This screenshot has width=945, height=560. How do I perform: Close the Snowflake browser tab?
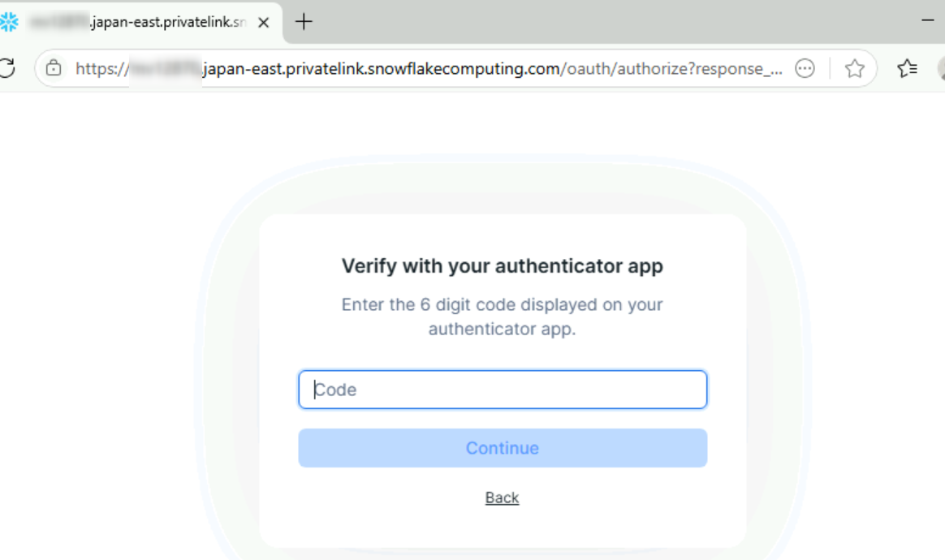click(x=263, y=23)
